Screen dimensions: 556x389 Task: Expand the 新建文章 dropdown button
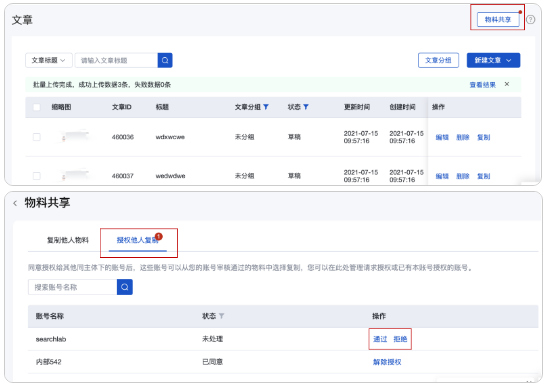(493, 60)
